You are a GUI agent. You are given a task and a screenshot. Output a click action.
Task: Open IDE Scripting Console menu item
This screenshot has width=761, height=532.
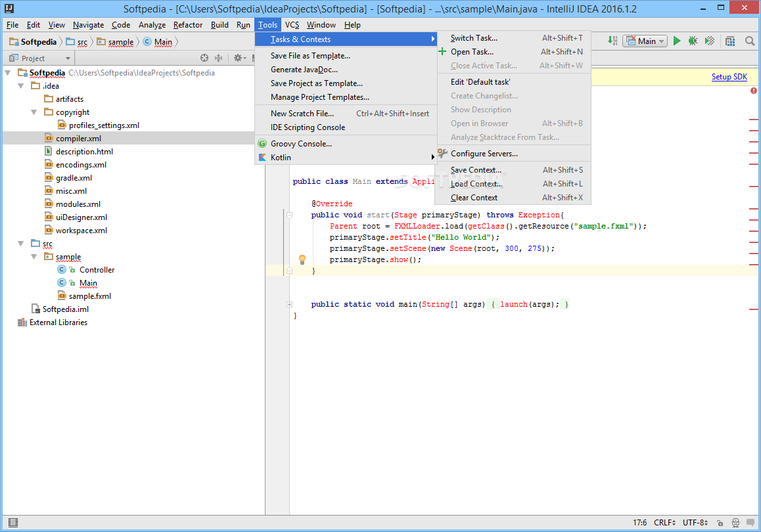346,127
